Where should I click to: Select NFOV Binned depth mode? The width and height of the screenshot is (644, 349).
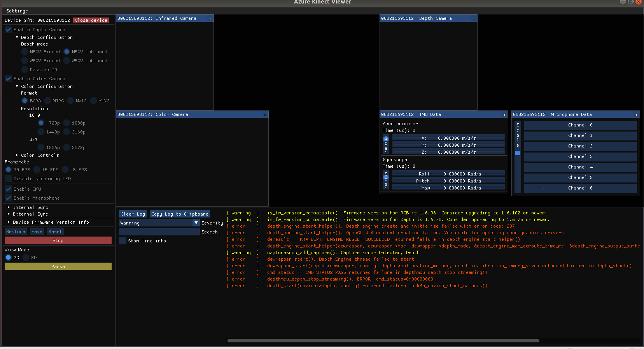[x=25, y=52]
